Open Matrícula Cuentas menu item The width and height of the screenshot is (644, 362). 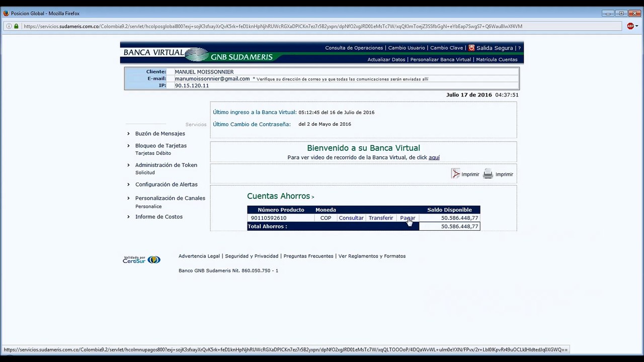(x=497, y=59)
